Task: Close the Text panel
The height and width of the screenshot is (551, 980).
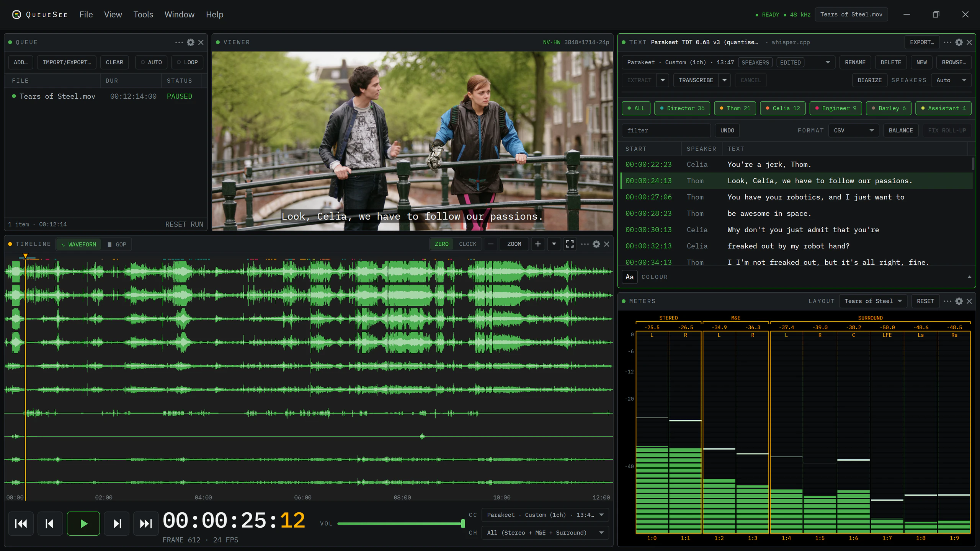Action: click(969, 42)
